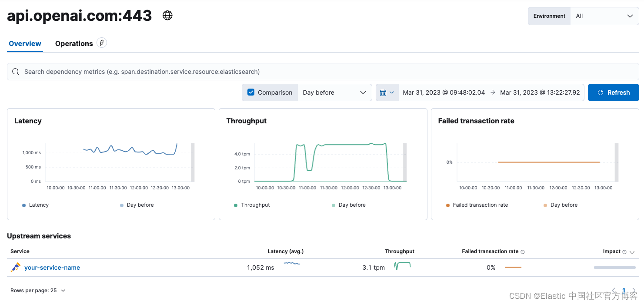This screenshot has height=304, width=644.
Task: Open the calendar quick date menu
Action: coord(387,93)
